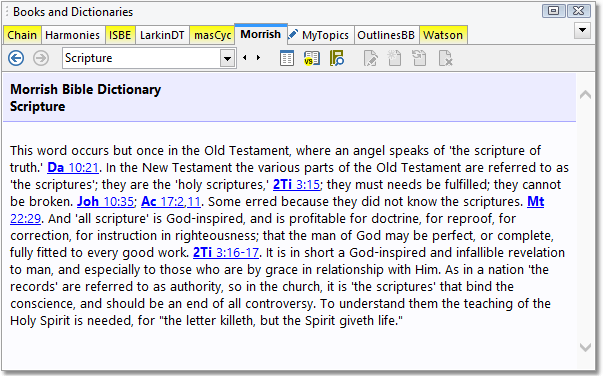Click the Morrish Bible Dictionary heading
This screenshot has height=378, width=603.
pyautogui.click(x=85, y=89)
